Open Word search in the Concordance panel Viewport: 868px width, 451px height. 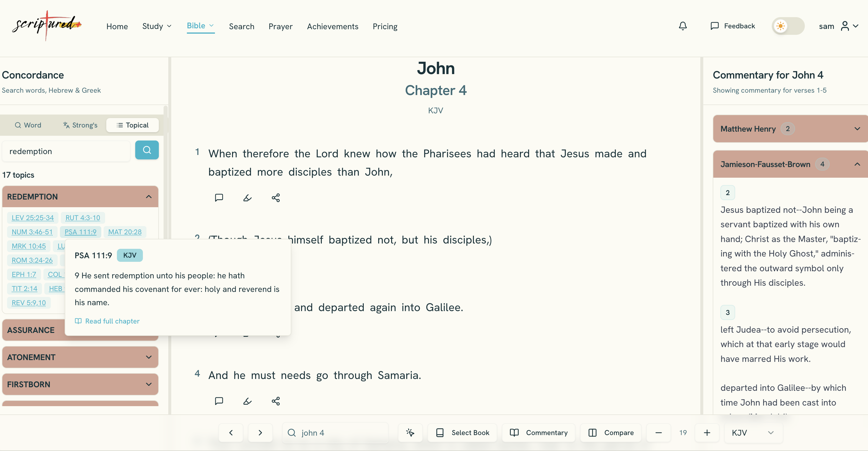[28, 125]
